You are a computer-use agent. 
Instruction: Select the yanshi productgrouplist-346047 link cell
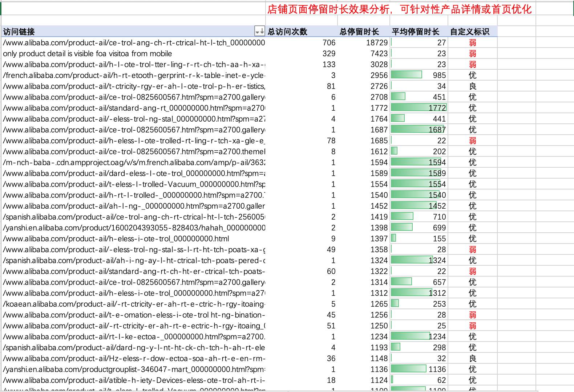tap(133, 369)
